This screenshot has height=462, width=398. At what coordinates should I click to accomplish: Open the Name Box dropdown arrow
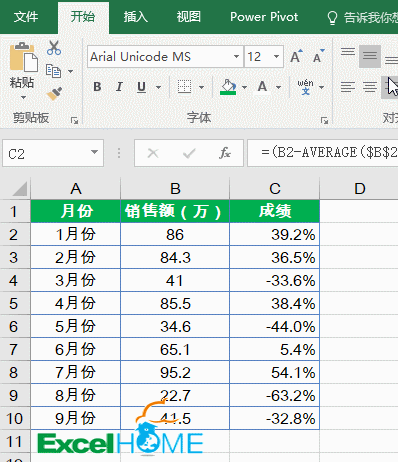pos(94,153)
